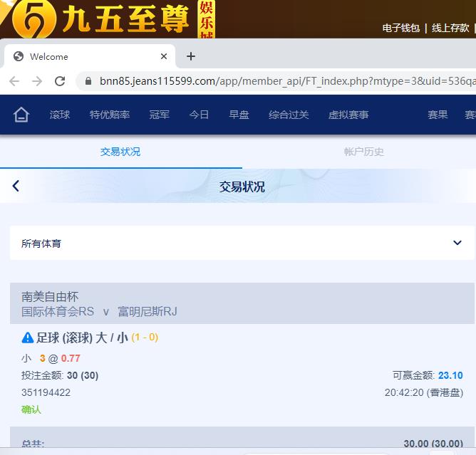Click the blue warning triangle icon
The image size is (476, 455).
click(28, 338)
